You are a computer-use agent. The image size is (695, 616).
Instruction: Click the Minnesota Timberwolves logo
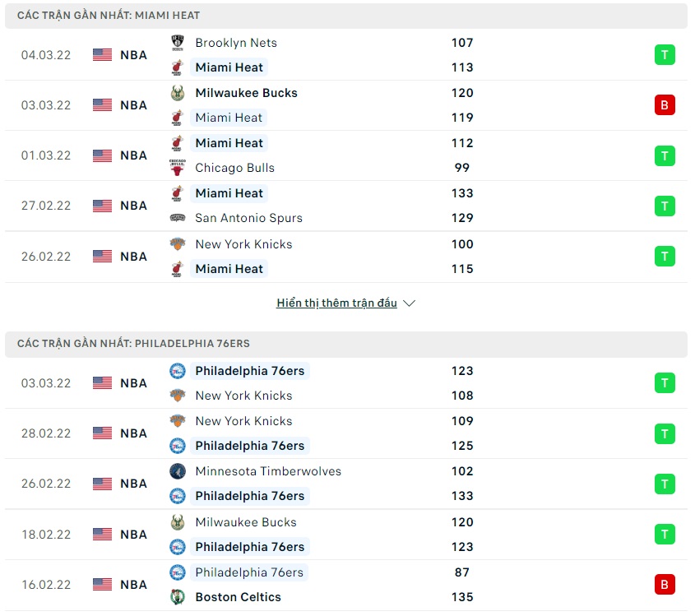pyautogui.click(x=177, y=471)
